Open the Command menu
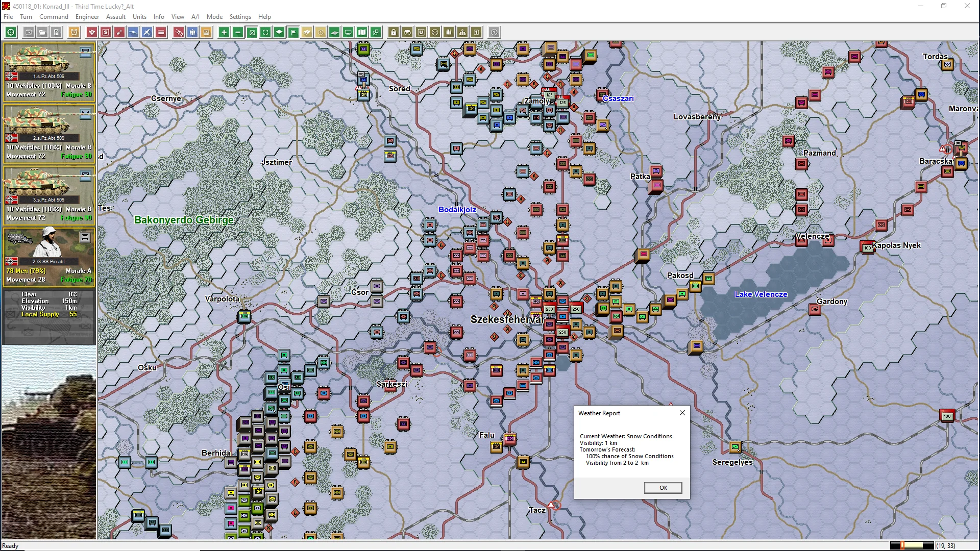The width and height of the screenshot is (980, 551). [54, 17]
